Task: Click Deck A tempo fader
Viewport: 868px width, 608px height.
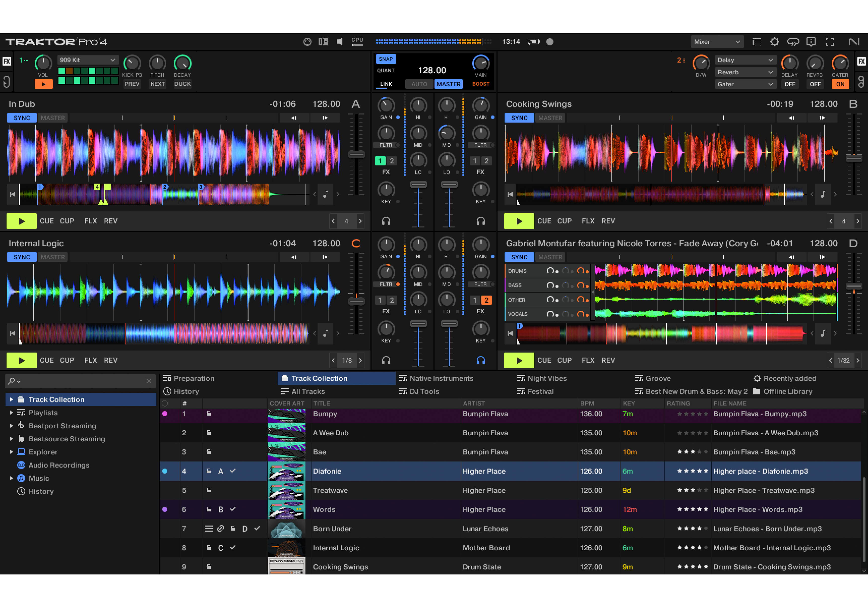Action: 356,154
